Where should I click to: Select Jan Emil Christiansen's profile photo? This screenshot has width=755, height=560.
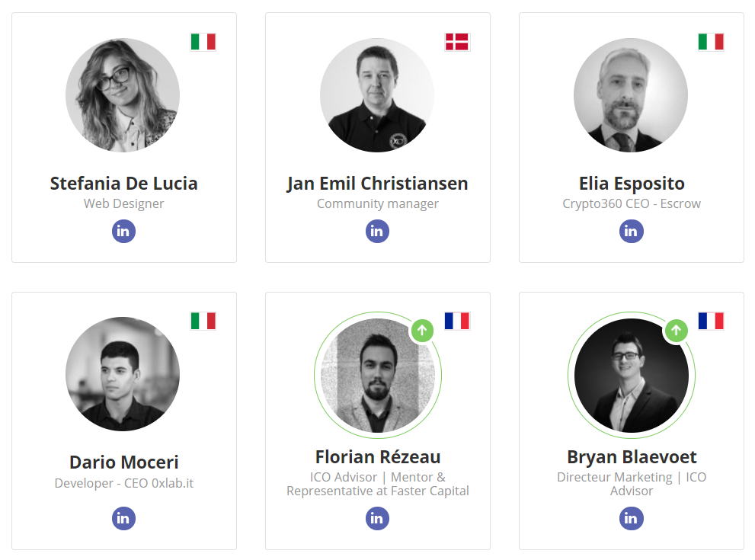(x=377, y=95)
